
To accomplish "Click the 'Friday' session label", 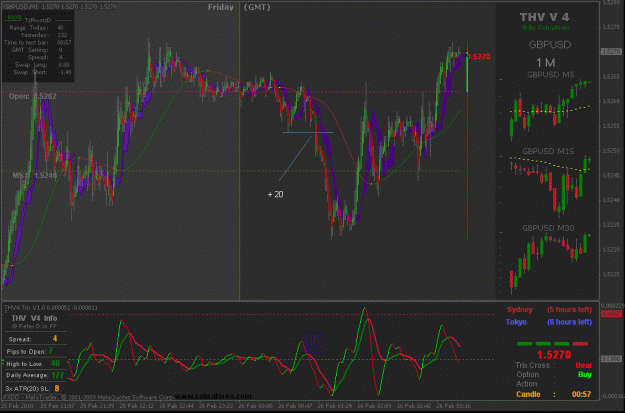I will click(x=221, y=7).
